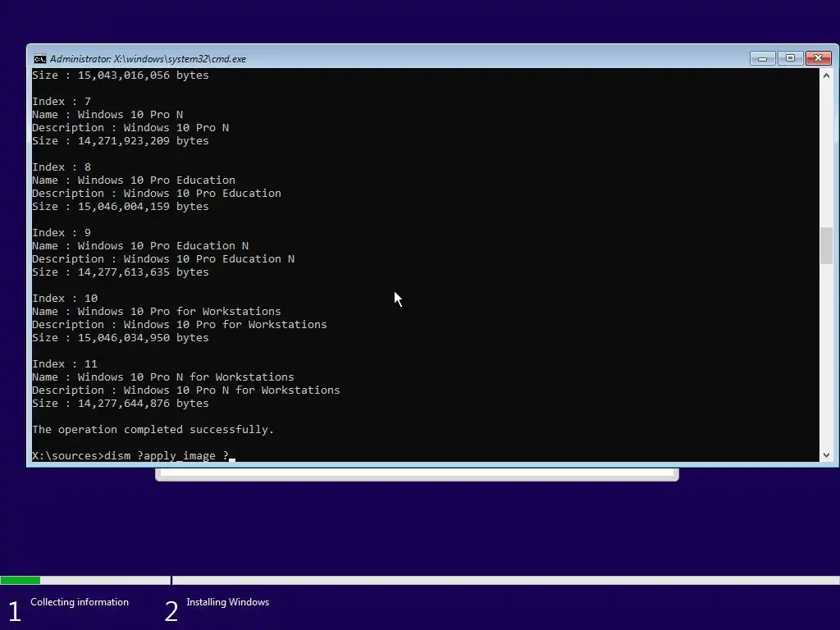The image size is (840, 630).
Task: Click the scrollbar down arrow in cmd window
Action: click(826, 455)
